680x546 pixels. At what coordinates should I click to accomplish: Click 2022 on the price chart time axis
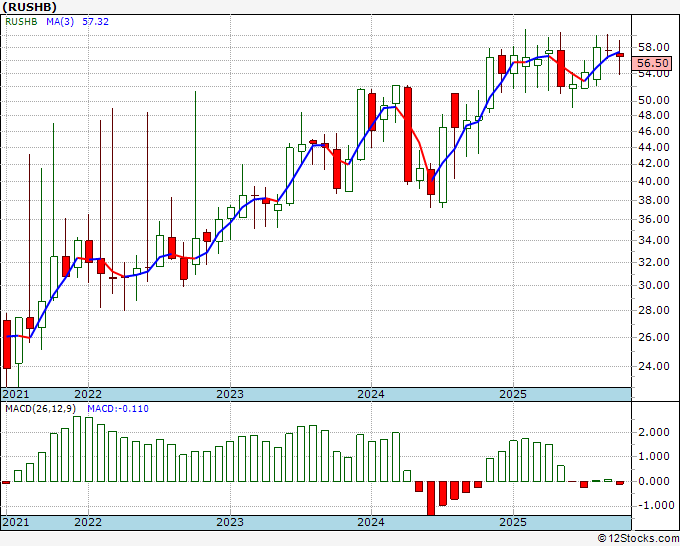tap(88, 394)
